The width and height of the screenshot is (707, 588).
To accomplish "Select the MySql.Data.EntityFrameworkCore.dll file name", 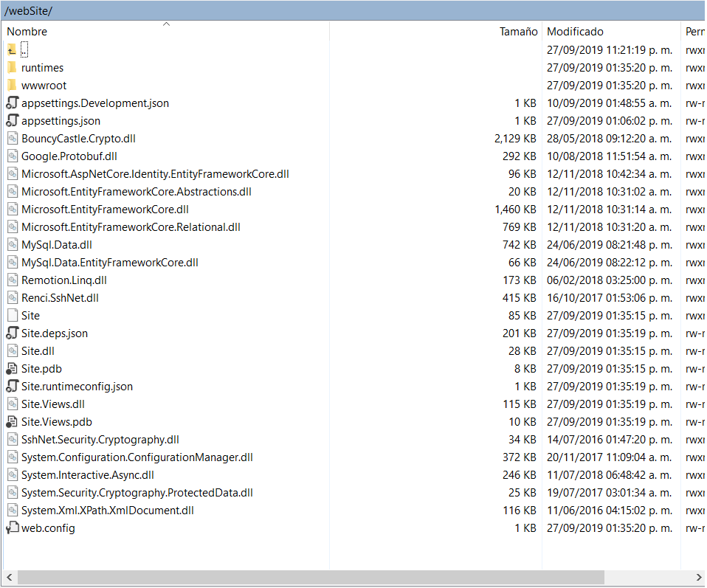I will tap(109, 263).
